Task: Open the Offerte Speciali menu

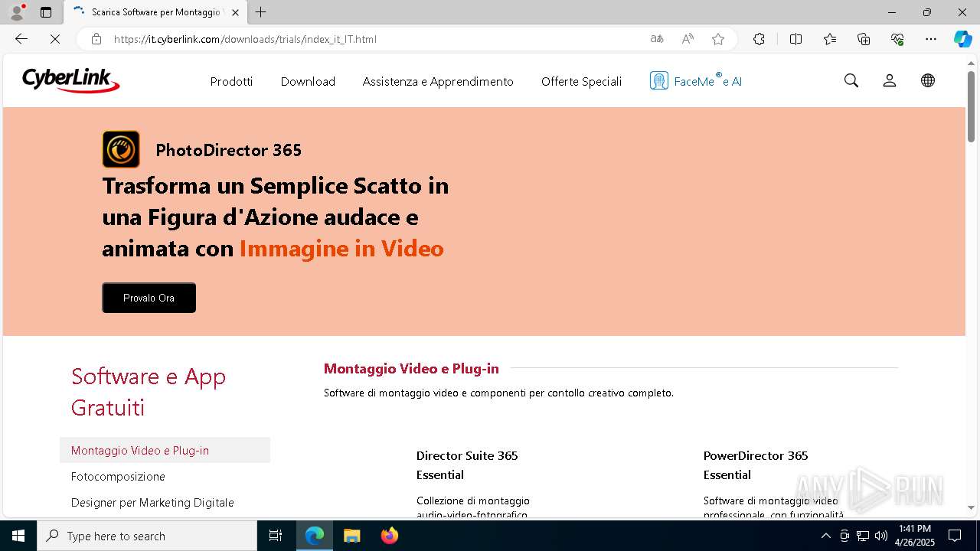Action: coord(581,81)
